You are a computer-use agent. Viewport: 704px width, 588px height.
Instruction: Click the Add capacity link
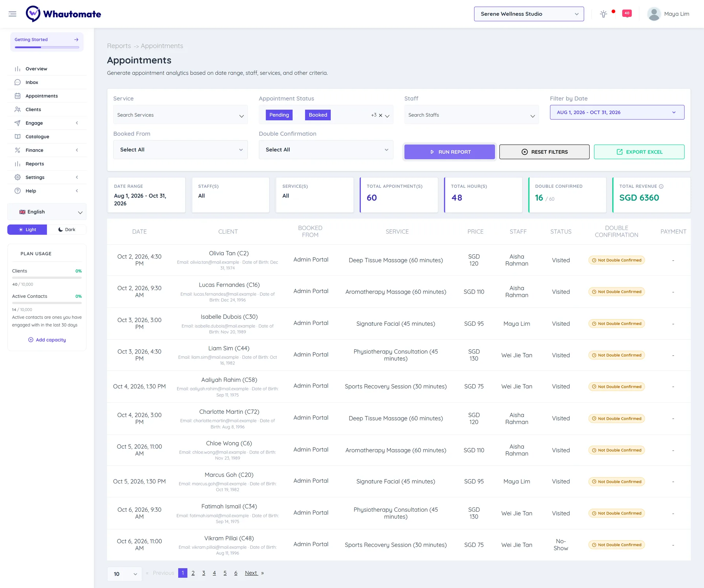[47, 340]
